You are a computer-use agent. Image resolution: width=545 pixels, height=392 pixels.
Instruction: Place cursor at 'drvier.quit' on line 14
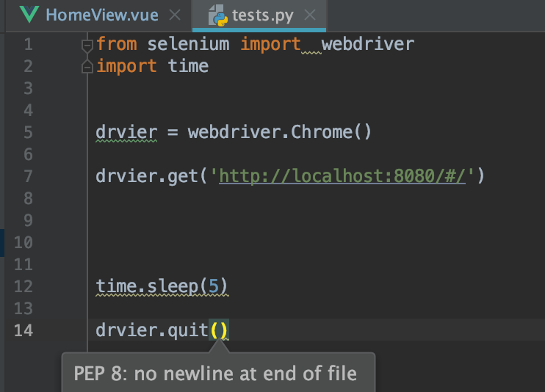[152, 330]
